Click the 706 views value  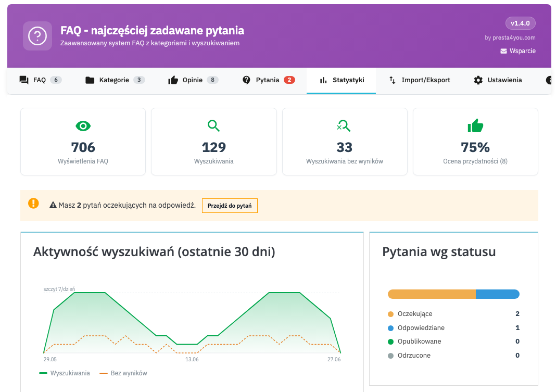pos(83,147)
